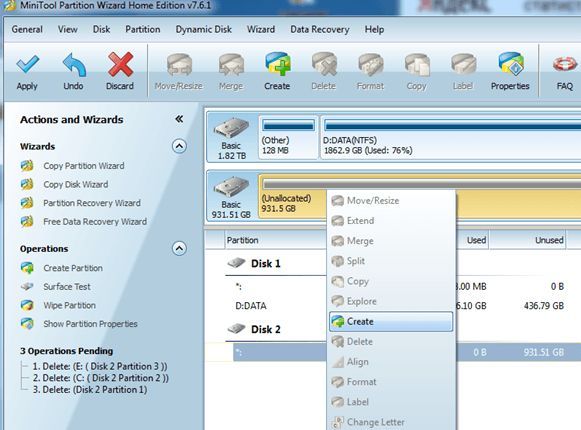Image resolution: width=581 pixels, height=430 pixels.
Task: Collapse the Wizards section
Action: coord(179,146)
